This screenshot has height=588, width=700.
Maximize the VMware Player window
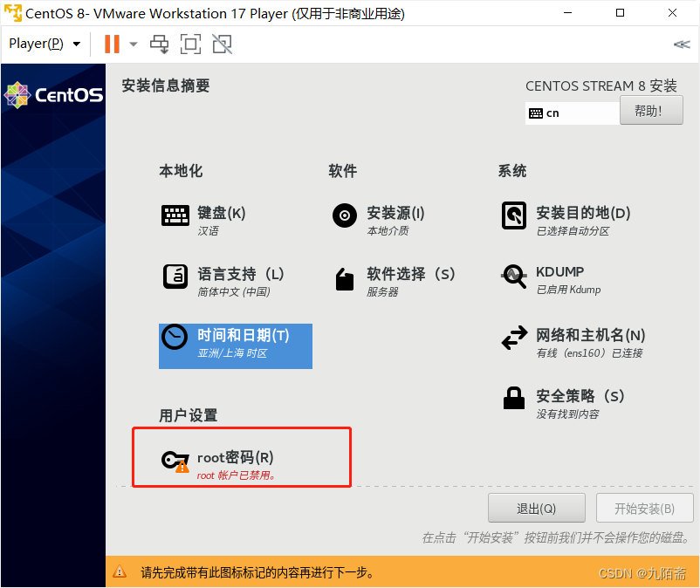620,13
